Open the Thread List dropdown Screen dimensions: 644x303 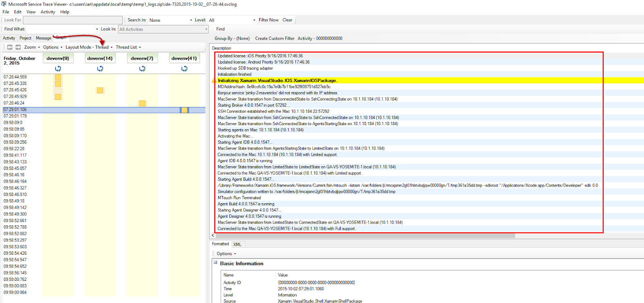point(128,47)
